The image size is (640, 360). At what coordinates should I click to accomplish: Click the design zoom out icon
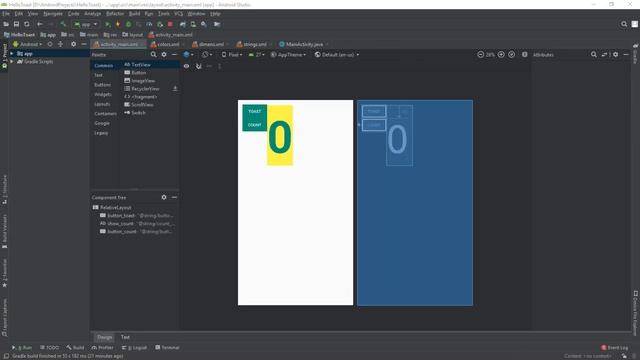[x=480, y=55]
